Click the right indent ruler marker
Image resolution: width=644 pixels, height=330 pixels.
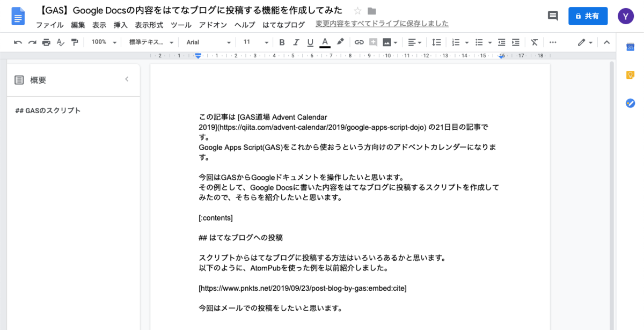click(502, 56)
